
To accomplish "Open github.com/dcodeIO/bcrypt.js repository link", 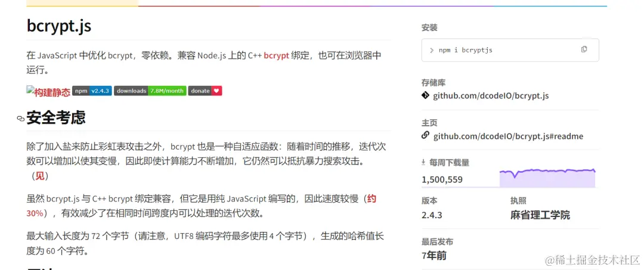I will coord(491,95).
